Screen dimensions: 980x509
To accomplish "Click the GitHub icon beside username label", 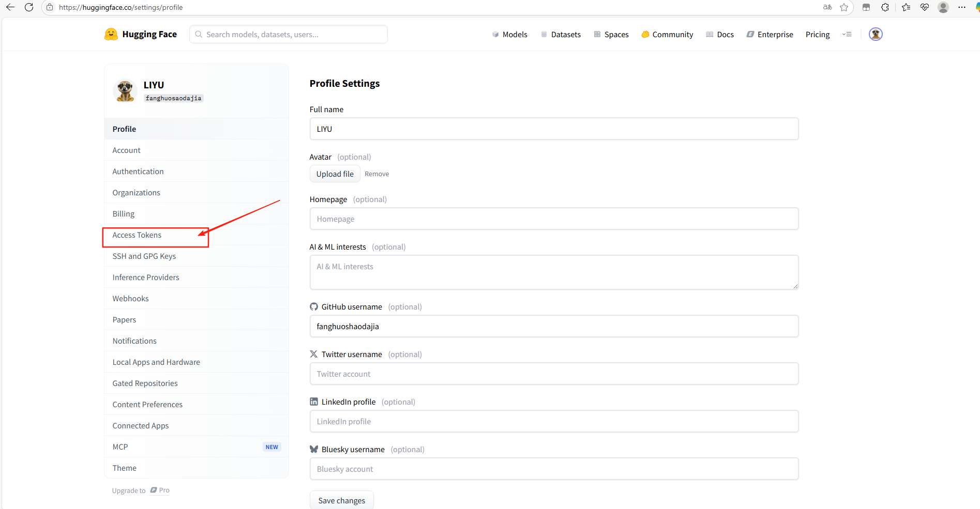I will (314, 306).
